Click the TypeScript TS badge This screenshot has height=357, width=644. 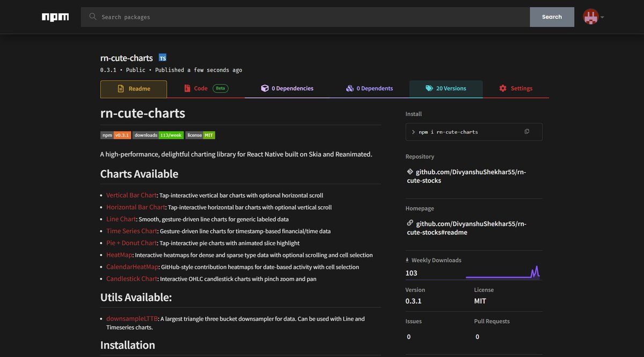click(x=163, y=58)
